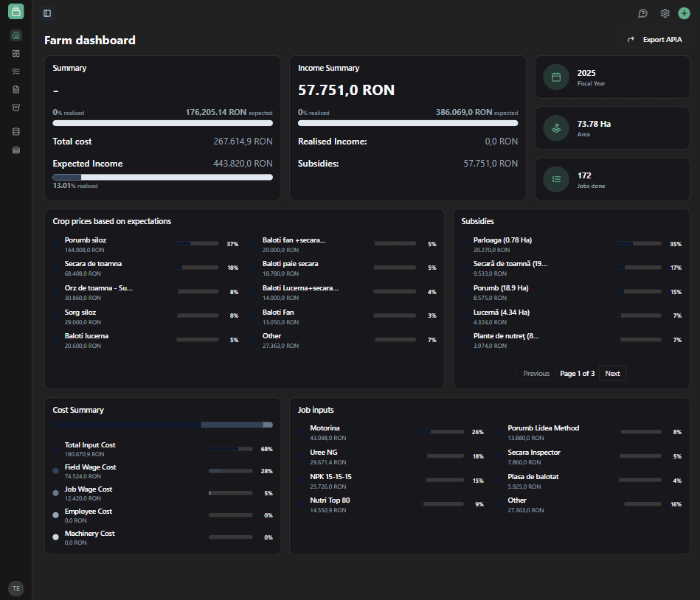
Task: Click the green plus add button
Action: point(684,13)
